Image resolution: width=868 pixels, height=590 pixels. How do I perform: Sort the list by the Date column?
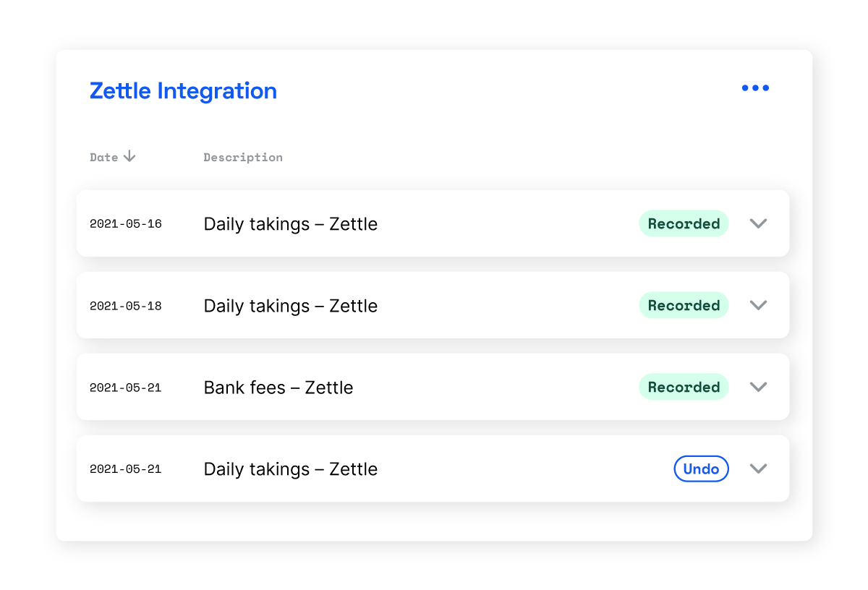coord(113,157)
